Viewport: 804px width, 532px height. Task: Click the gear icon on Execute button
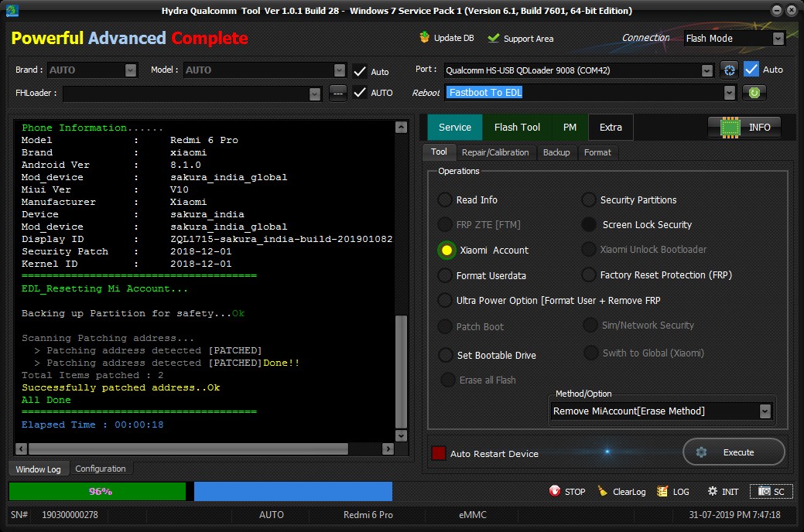[x=701, y=452]
